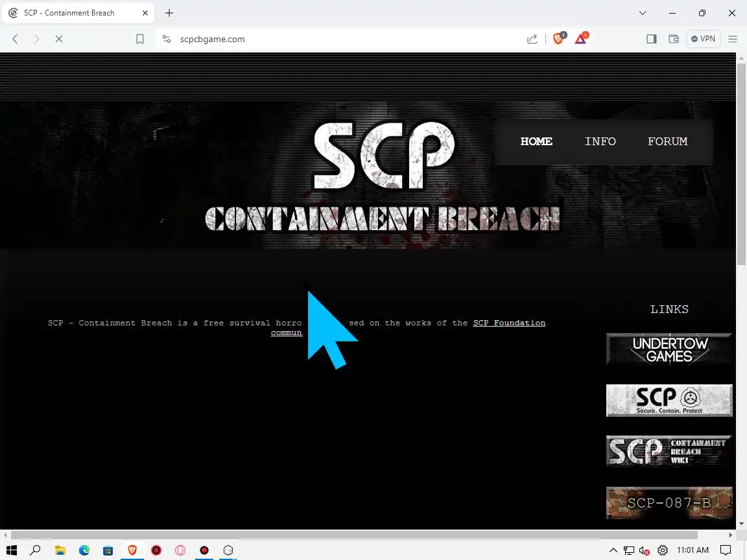Open the SCP-087-B banner link
This screenshot has height=560, width=747.
click(x=669, y=503)
